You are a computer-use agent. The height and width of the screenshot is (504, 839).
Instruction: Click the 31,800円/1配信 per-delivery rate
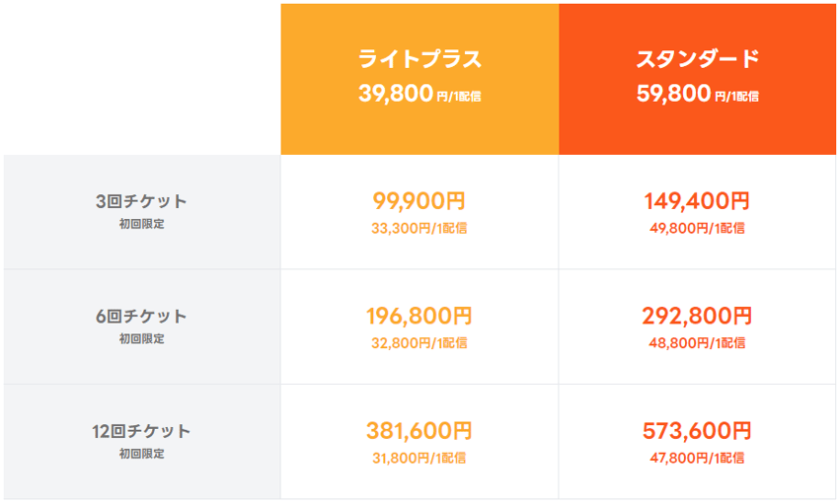coord(419,458)
